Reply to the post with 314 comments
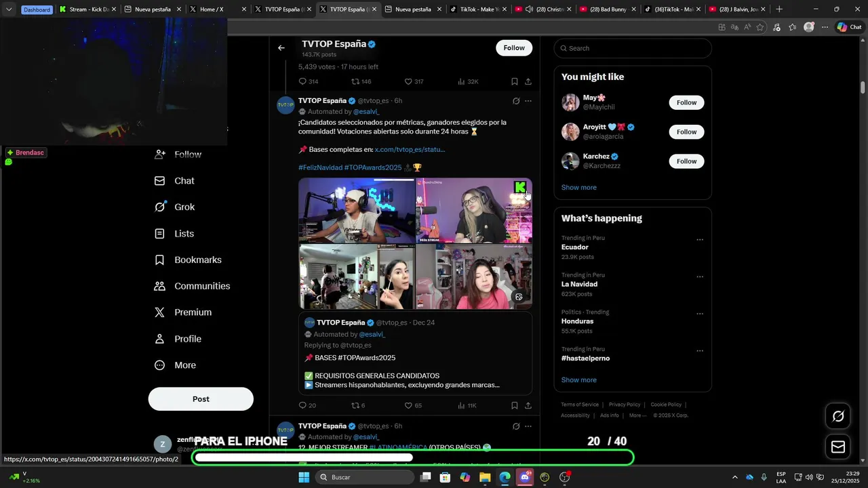This screenshot has height=488, width=868. (309, 81)
